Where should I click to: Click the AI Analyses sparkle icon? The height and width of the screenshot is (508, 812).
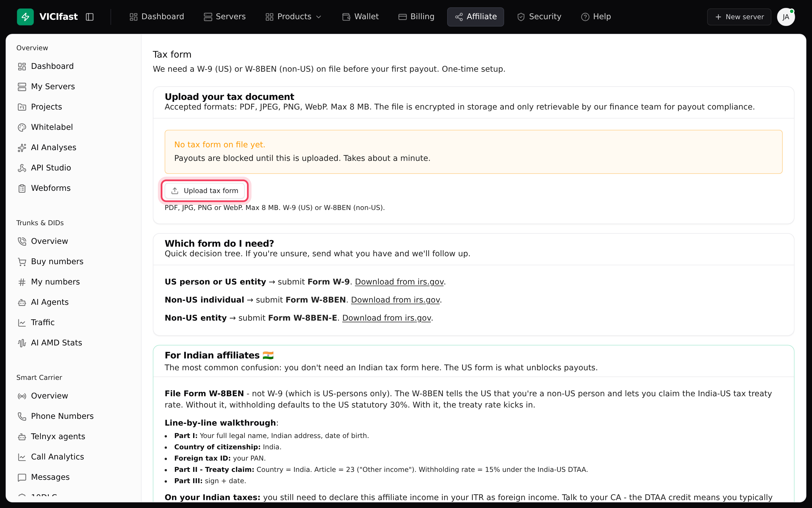point(22,148)
